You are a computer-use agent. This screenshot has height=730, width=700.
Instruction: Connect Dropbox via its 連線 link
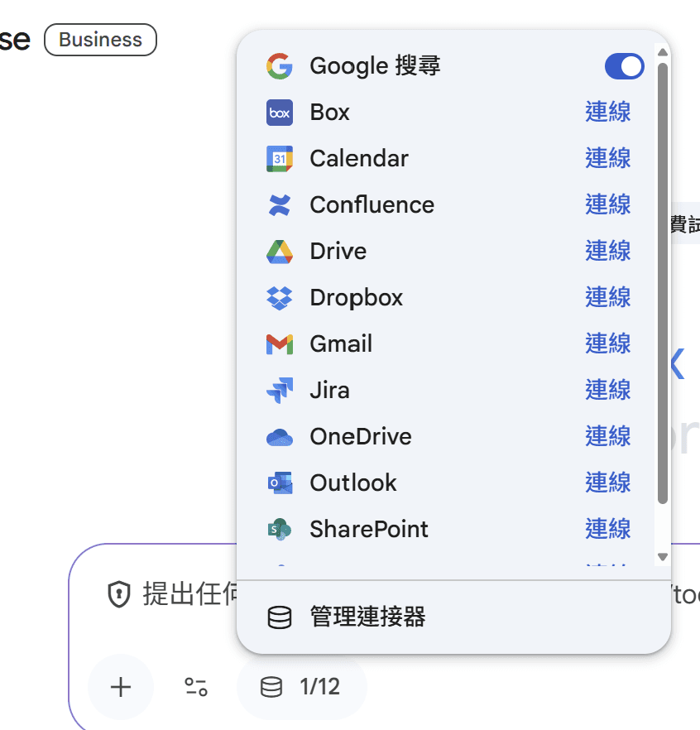[x=608, y=297]
